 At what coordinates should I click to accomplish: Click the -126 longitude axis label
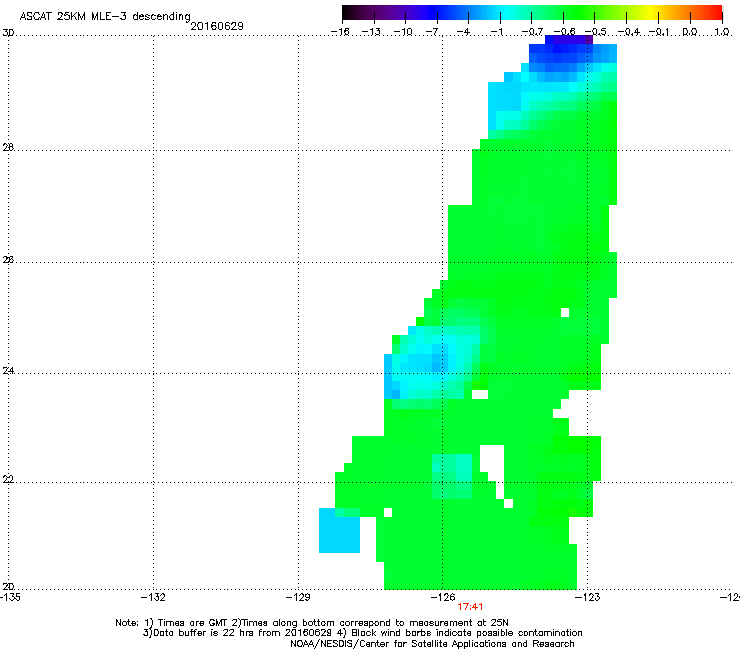443,597
